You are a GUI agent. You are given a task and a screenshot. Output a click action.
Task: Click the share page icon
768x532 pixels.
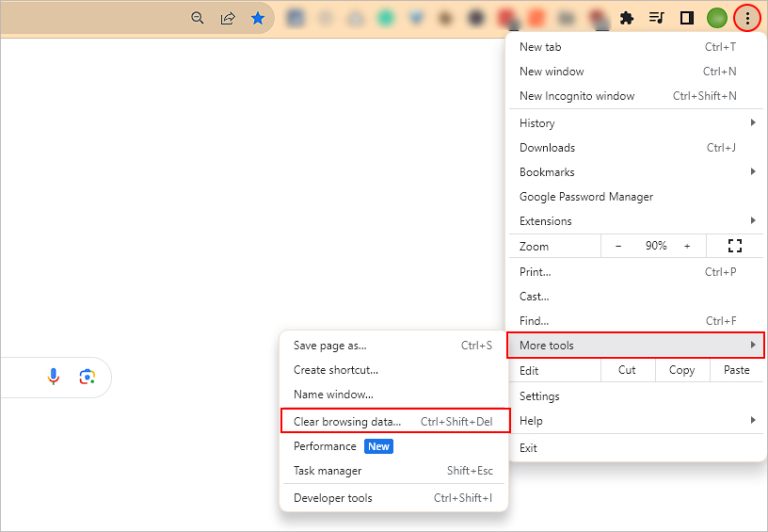227,19
